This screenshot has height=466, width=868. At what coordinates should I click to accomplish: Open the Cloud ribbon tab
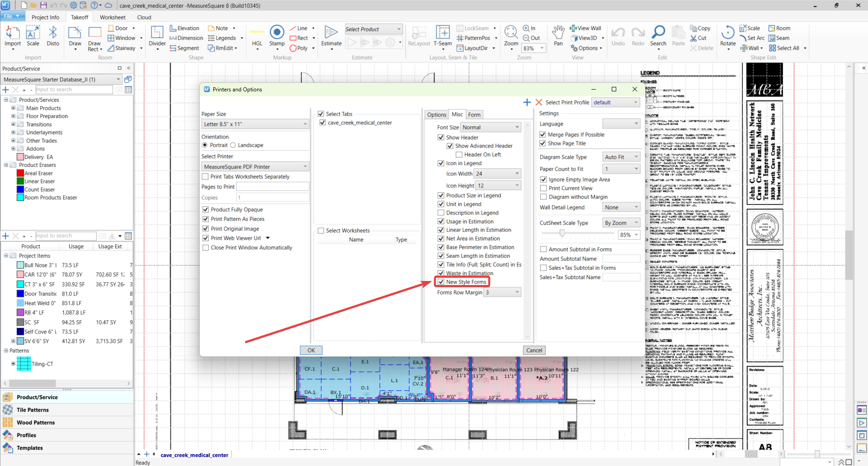[144, 17]
